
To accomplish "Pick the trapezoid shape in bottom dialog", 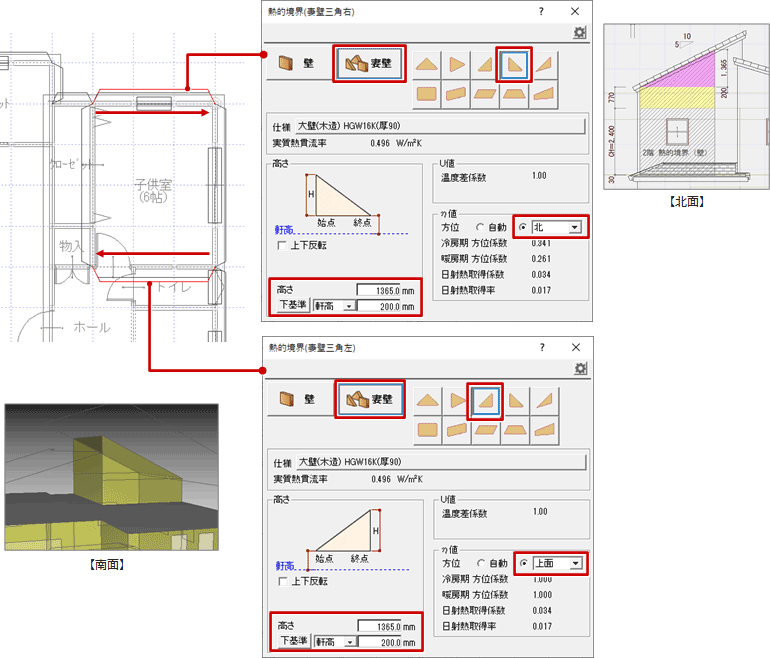I will click(515, 428).
